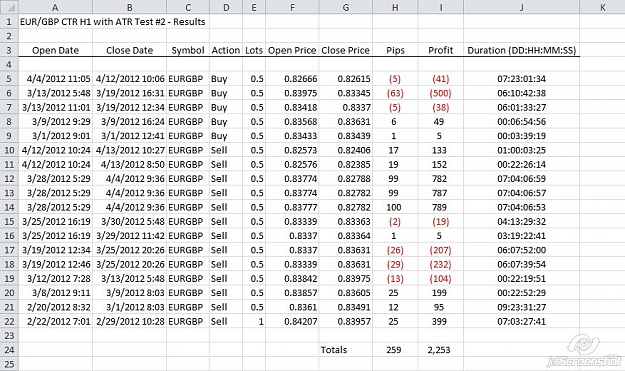Select the 'EURGBP' symbol cell in row 14
The width and height of the screenshot is (625, 371).
coord(188,207)
